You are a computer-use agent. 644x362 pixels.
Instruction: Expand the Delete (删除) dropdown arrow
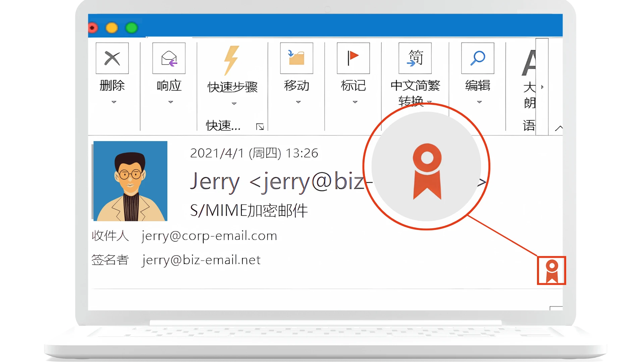(x=114, y=102)
